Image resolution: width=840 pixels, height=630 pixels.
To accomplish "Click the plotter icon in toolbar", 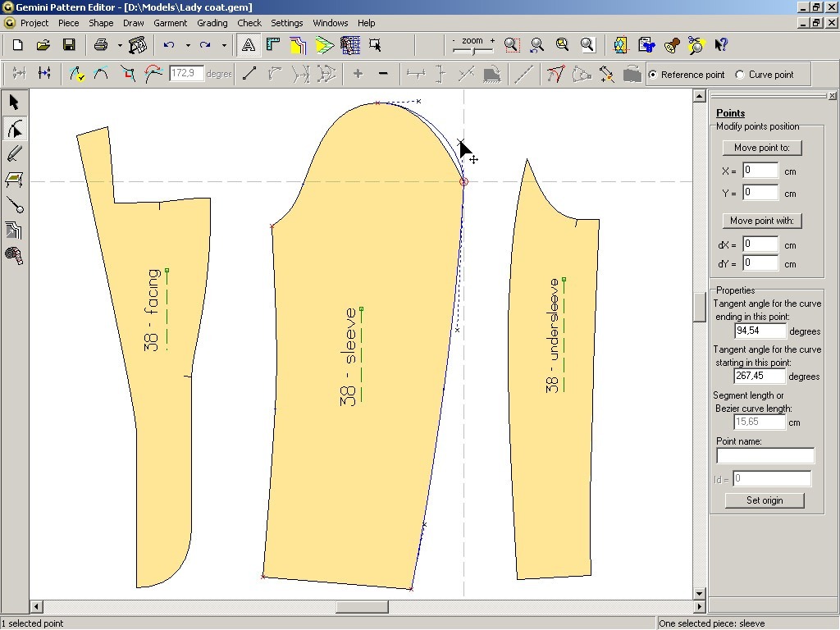I will point(138,45).
